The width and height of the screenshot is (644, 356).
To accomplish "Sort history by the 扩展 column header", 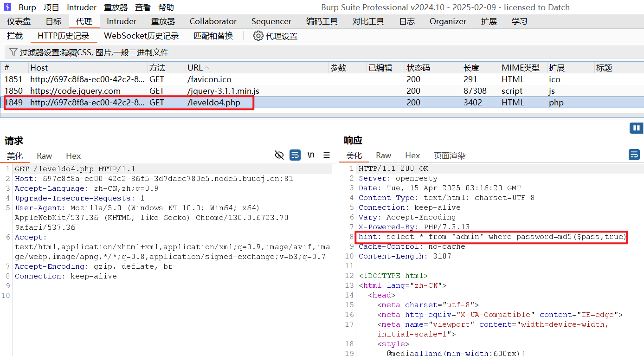I will click(571, 68).
